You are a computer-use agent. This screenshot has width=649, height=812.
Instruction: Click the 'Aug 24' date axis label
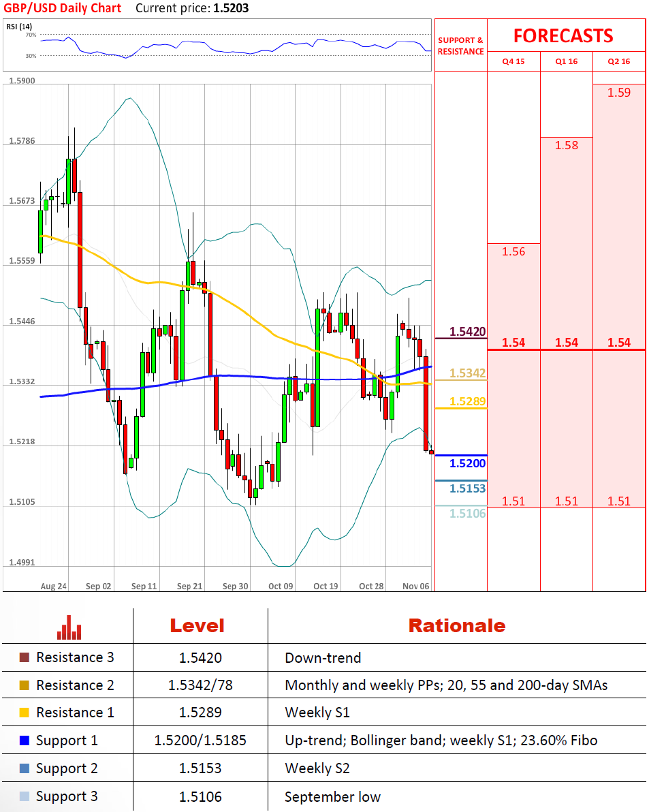point(53,587)
